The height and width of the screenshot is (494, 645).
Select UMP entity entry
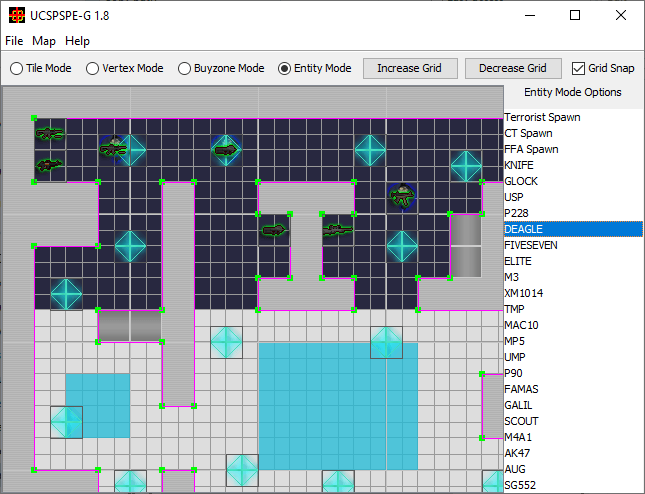pyautogui.click(x=573, y=357)
